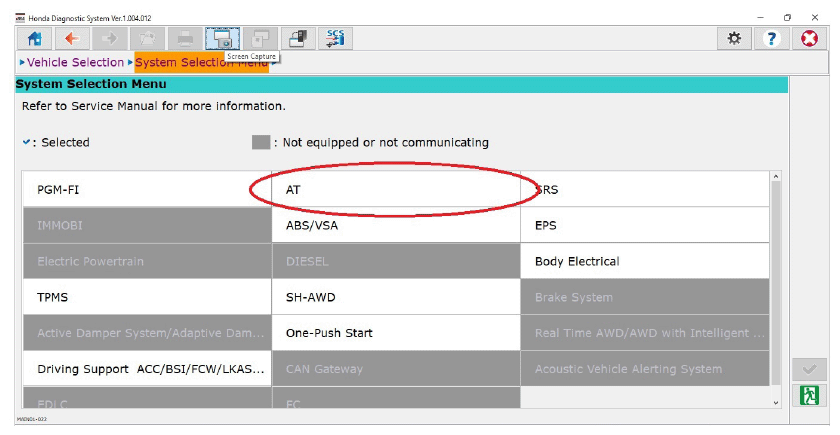Open the help question mark
The width and height of the screenshot is (840, 435).
point(771,38)
